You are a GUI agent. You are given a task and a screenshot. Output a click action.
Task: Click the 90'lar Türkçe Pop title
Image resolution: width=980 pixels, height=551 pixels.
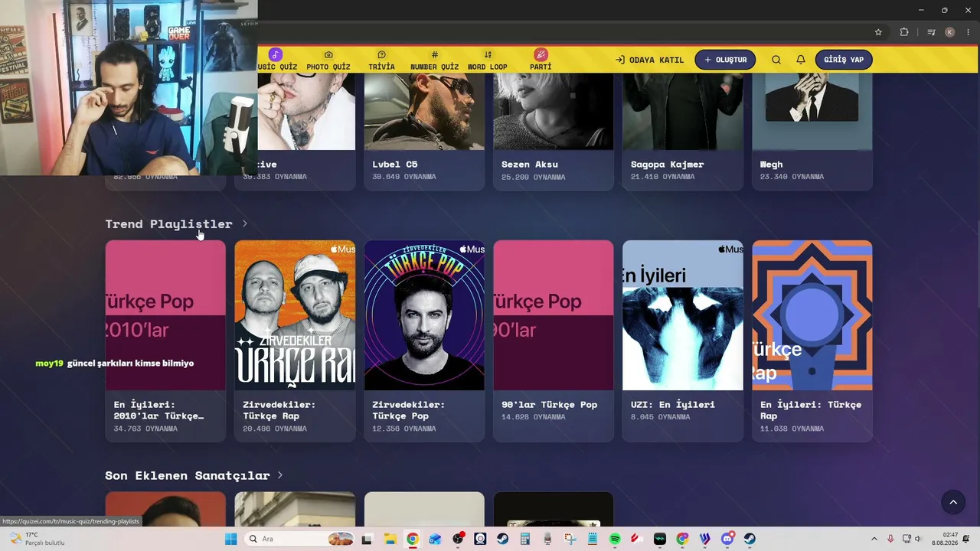click(x=549, y=404)
